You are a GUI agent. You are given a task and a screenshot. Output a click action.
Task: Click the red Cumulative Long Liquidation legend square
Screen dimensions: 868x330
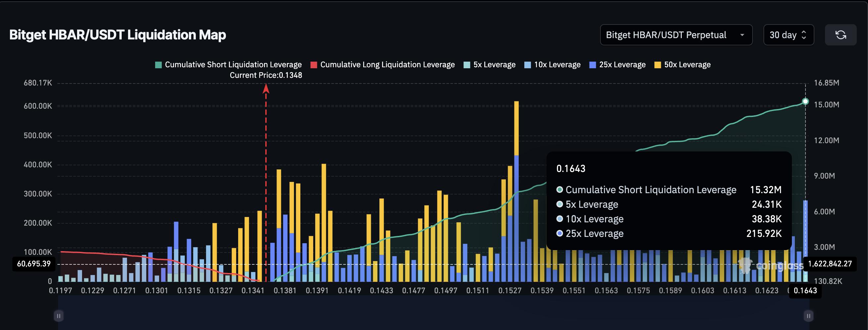pos(314,65)
